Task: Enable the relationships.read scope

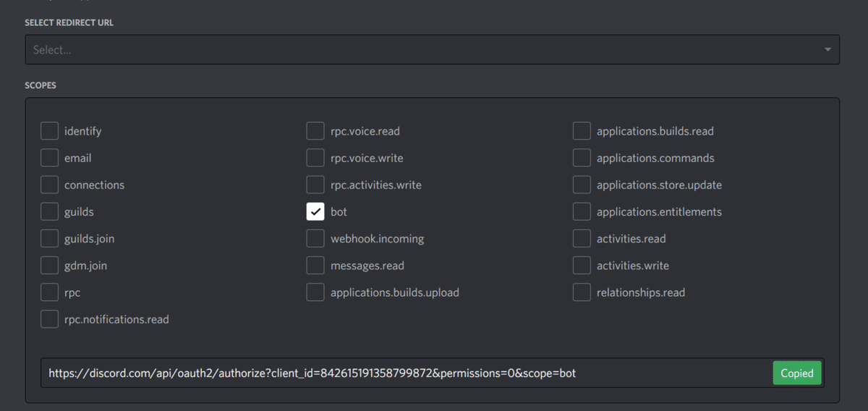Action: pyautogui.click(x=582, y=292)
